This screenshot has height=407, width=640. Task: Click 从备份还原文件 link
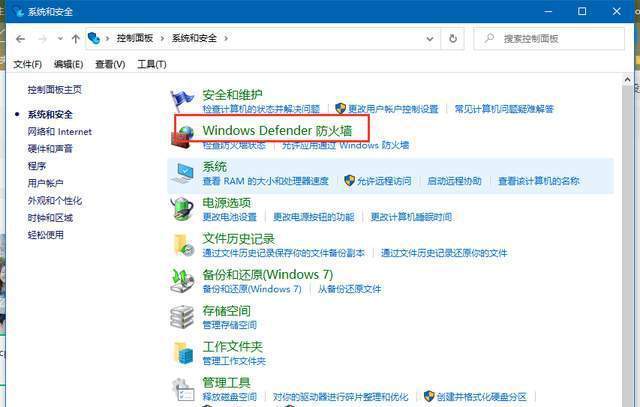point(349,289)
